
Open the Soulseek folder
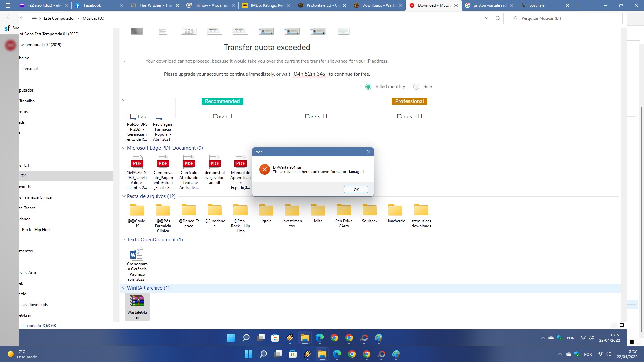pyautogui.click(x=370, y=213)
